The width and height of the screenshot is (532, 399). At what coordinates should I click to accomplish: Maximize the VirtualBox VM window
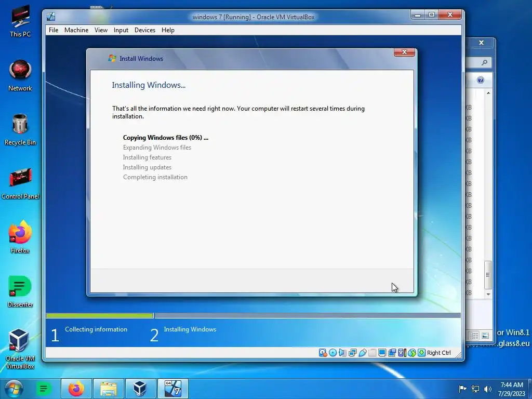click(432, 15)
